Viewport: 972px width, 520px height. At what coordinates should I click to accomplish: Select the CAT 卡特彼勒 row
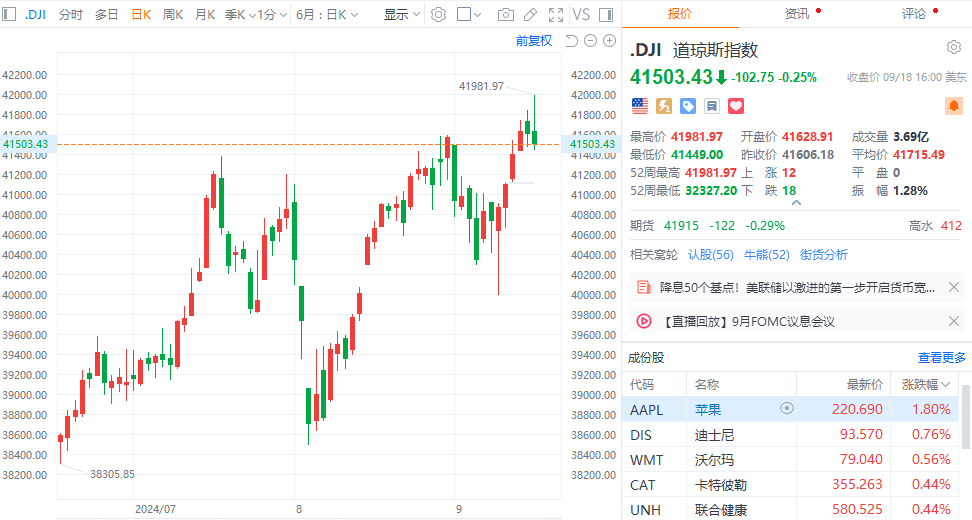click(791, 485)
